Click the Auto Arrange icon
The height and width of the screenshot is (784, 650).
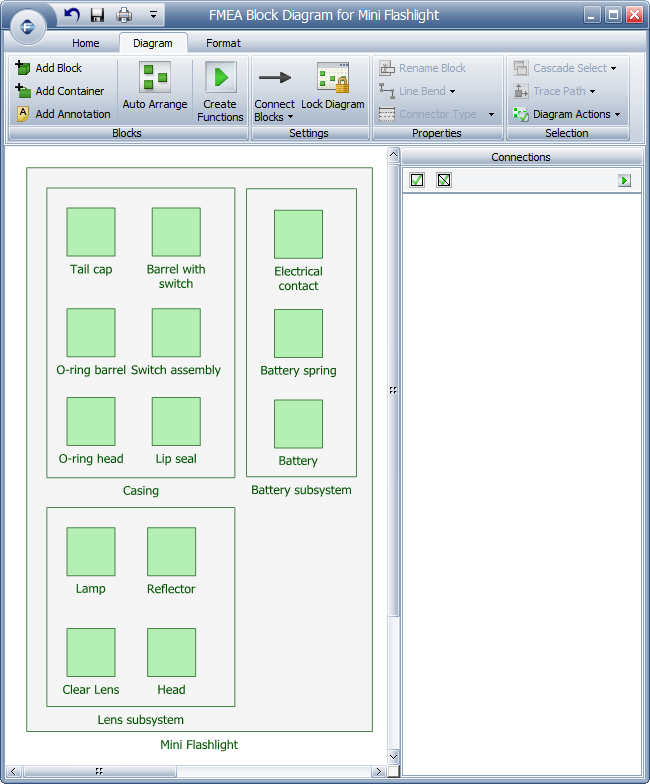155,77
